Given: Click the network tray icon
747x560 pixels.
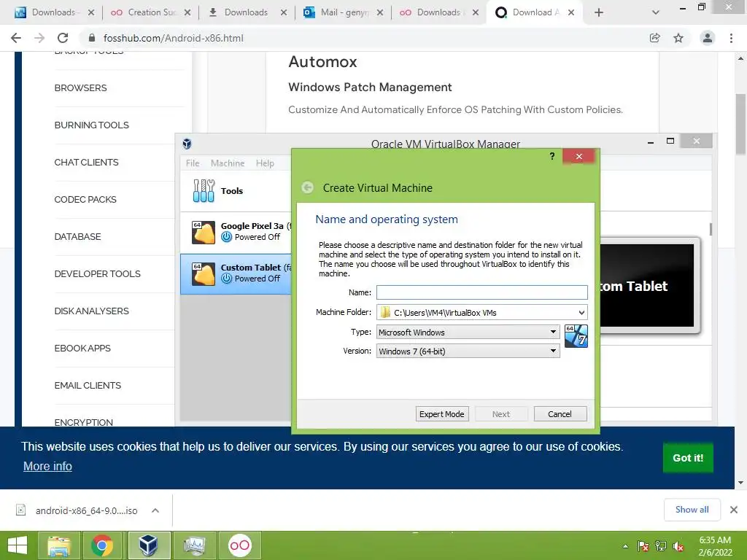Looking at the screenshot, I should click(x=661, y=547).
